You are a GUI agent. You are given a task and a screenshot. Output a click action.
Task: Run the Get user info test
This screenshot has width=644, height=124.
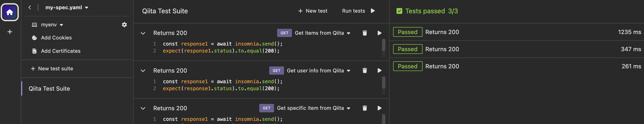(x=379, y=71)
